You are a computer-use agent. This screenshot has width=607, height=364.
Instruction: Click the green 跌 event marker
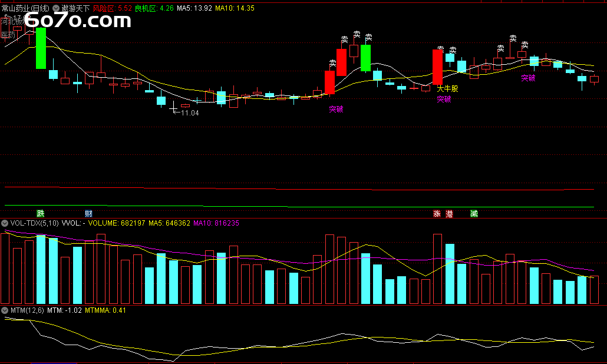(x=40, y=214)
